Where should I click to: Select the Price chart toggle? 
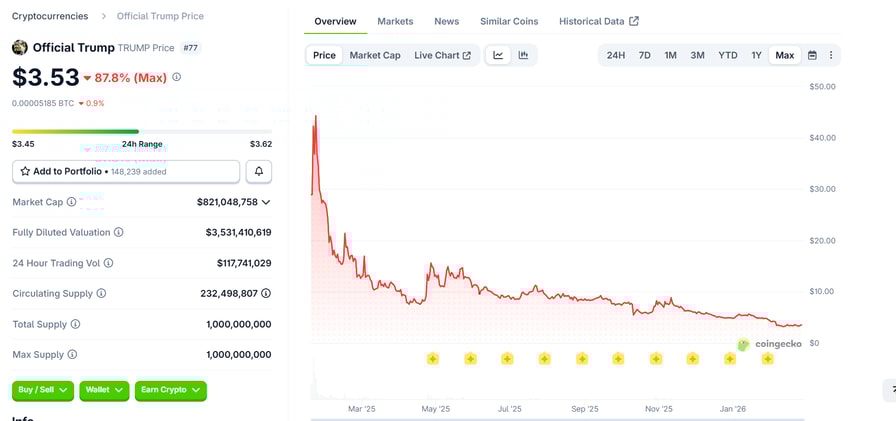tap(324, 55)
